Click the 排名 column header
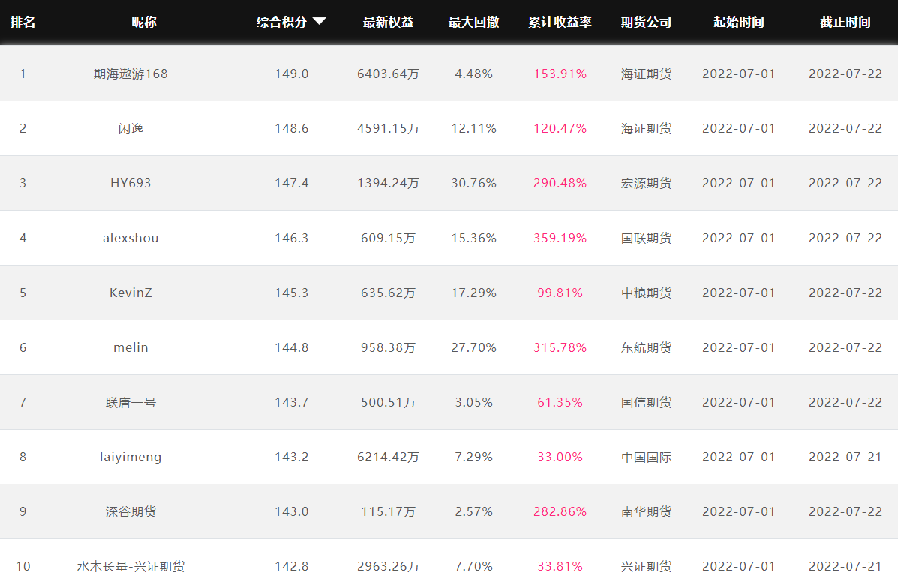This screenshot has width=898, height=588. click(x=23, y=22)
